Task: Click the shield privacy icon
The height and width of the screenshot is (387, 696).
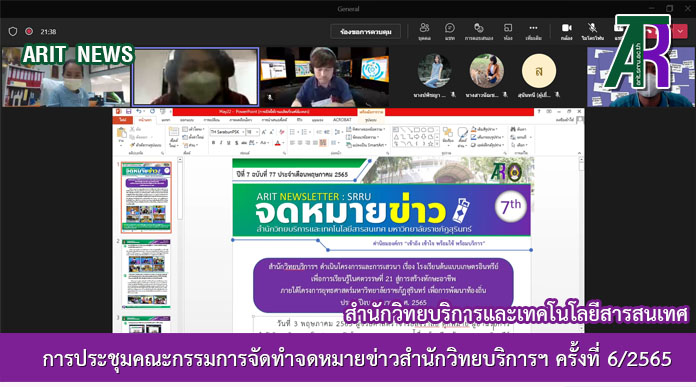Action: point(13,32)
